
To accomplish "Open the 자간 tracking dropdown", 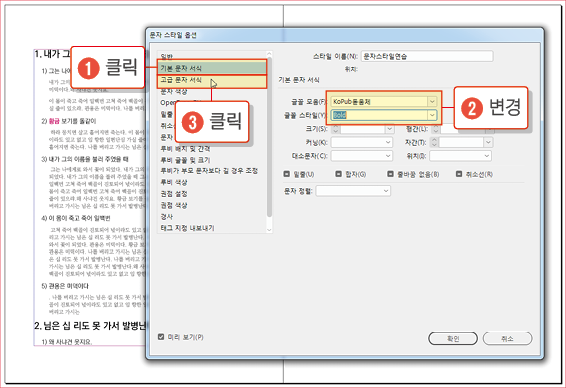I will [x=488, y=142].
